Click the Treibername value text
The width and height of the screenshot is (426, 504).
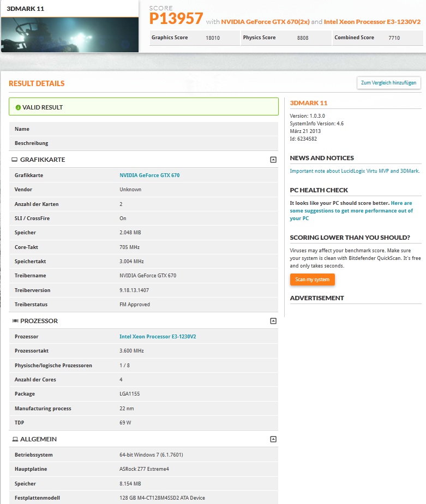click(148, 276)
